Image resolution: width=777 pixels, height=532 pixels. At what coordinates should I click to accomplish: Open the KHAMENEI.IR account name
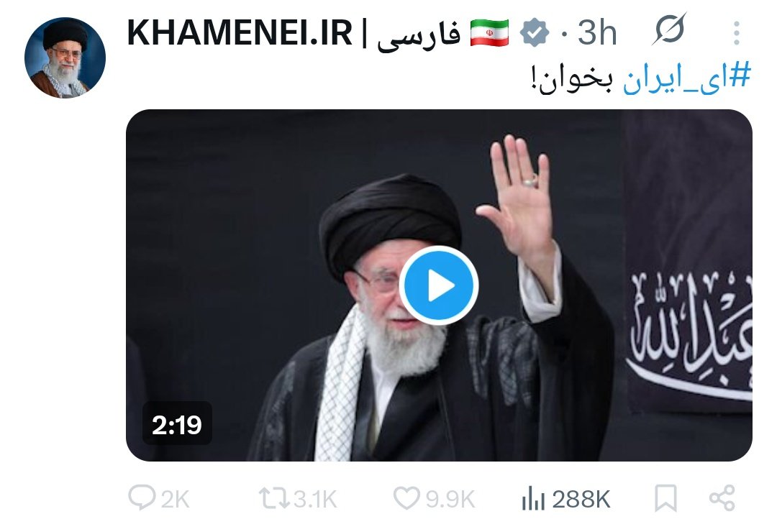click(x=240, y=32)
